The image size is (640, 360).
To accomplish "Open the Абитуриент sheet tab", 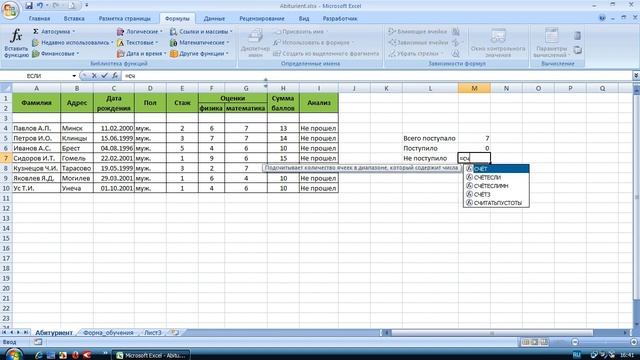I will (53, 333).
